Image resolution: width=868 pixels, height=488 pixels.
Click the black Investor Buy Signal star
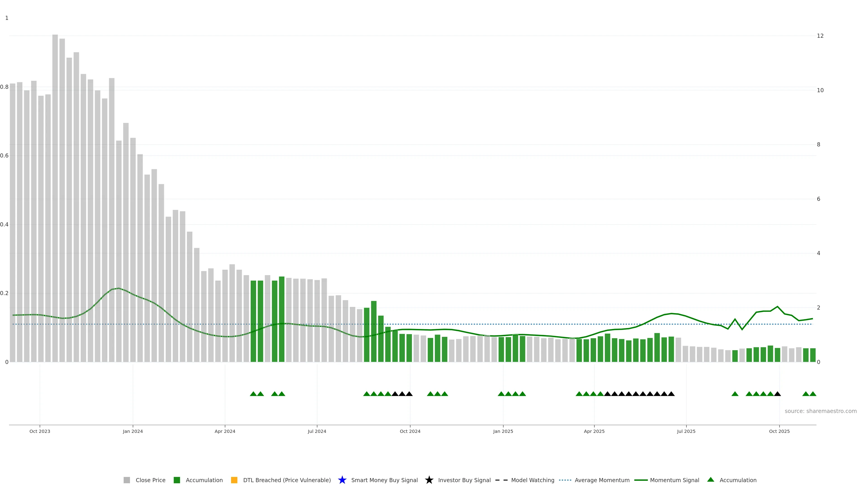(x=429, y=480)
